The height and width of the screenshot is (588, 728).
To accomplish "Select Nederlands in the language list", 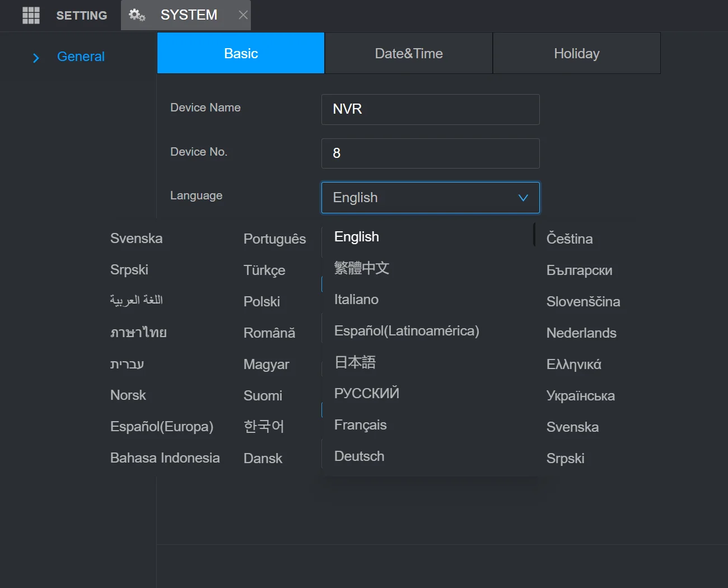I will 581,333.
